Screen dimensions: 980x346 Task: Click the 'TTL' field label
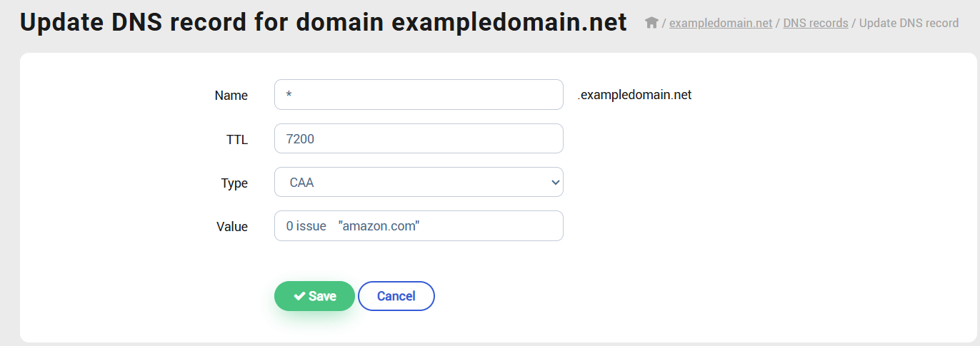tap(236, 140)
